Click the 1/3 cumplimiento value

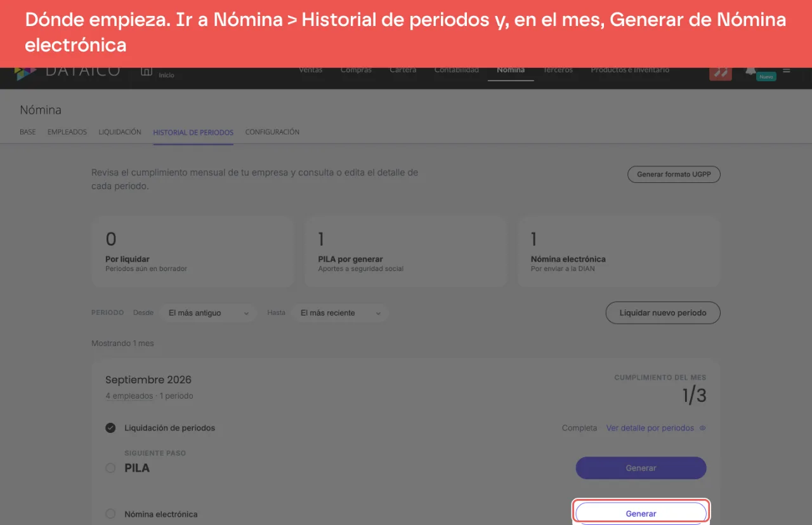tap(694, 395)
